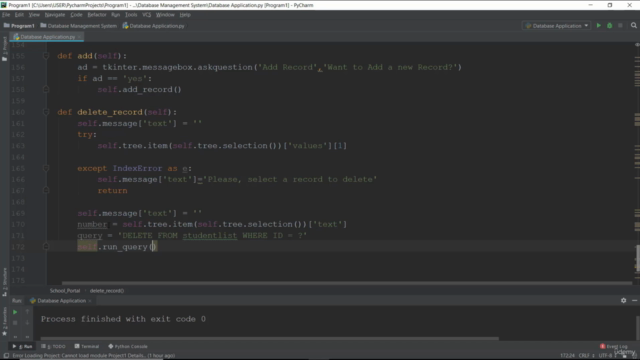Open the Favorites tool window side tab
640x360 pixels.
point(4,322)
